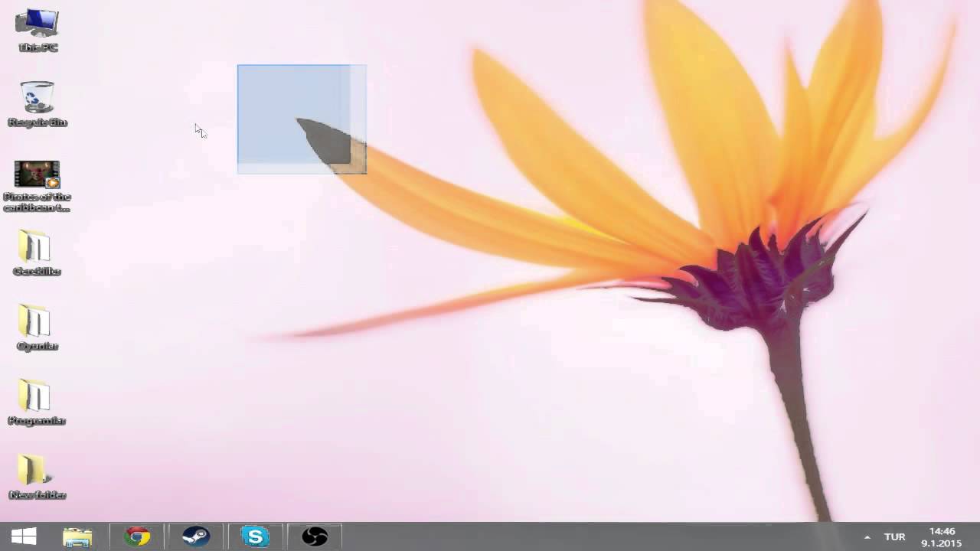Open the Windows Start button
Image resolution: width=980 pixels, height=551 pixels.
(24, 536)
